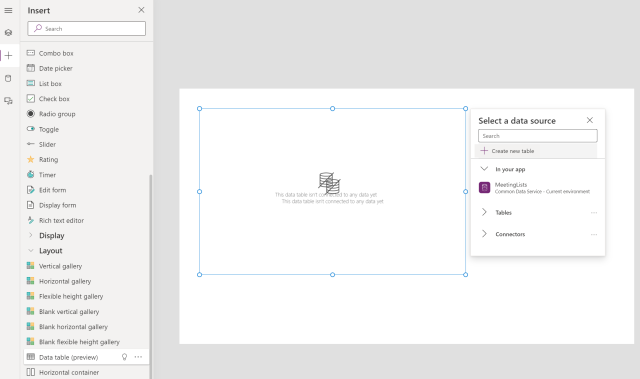Click the bottom-right resize handle of data table
Screen dimensions: 640x379
(465, 275)
